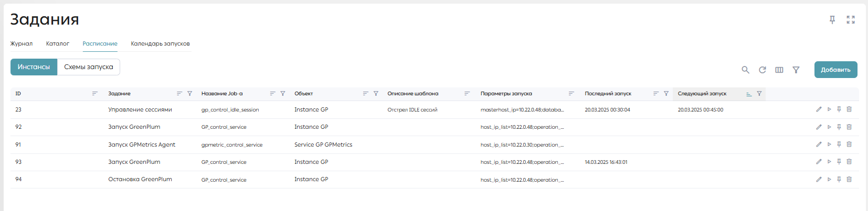Open the Журнал tab
Screen dimensions: 868x211
(x=22, y=43)
